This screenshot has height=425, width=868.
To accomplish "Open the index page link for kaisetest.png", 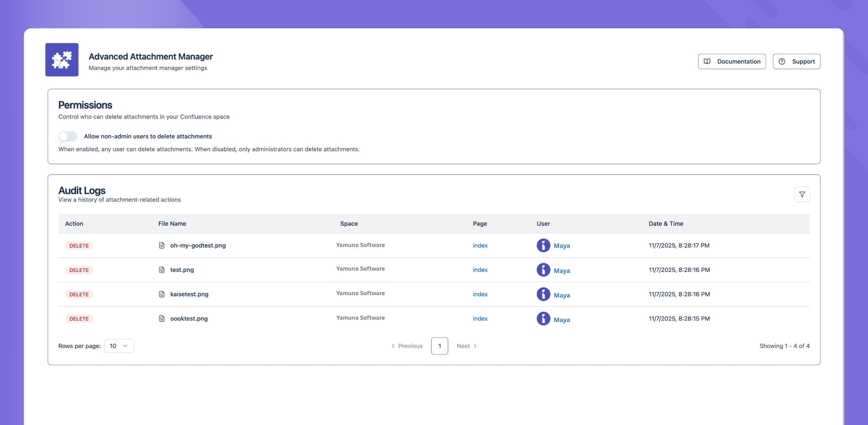I will tap(480, 294).
